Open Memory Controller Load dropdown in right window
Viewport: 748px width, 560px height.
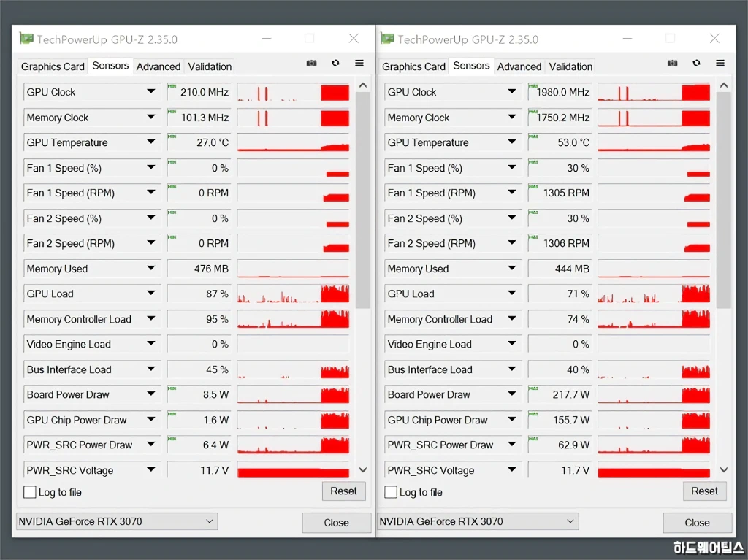click(x=512, y=318)
